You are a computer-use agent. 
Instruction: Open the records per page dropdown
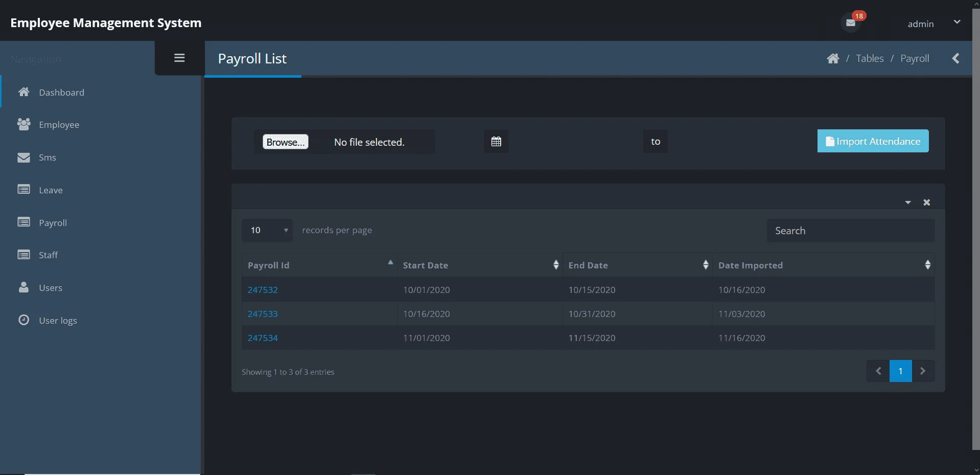pos(267,230)
